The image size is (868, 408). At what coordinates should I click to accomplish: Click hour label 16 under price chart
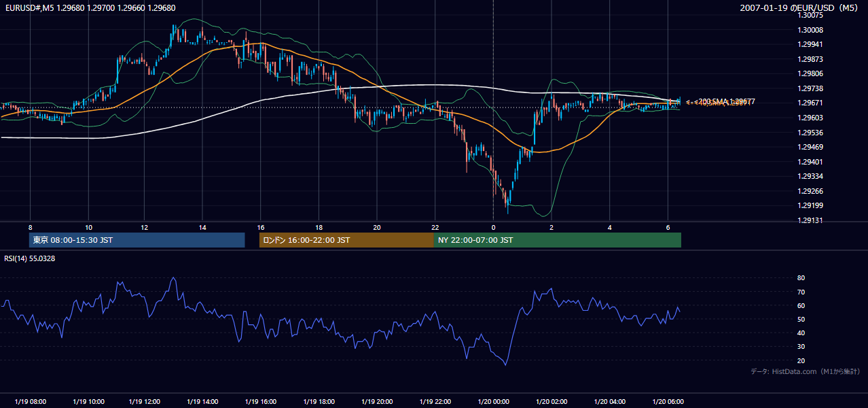[x=261, y=227]
